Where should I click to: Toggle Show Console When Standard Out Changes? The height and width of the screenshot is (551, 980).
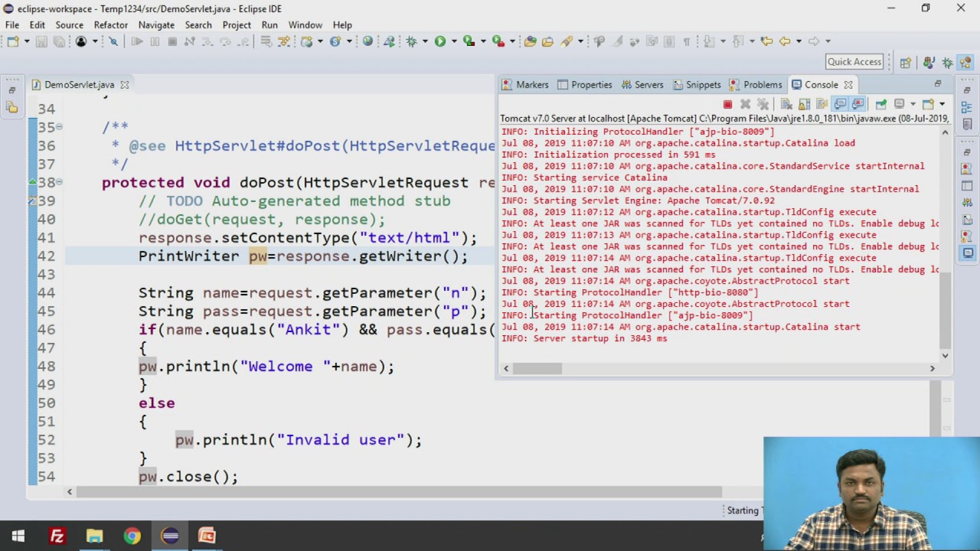coord(840,104)
